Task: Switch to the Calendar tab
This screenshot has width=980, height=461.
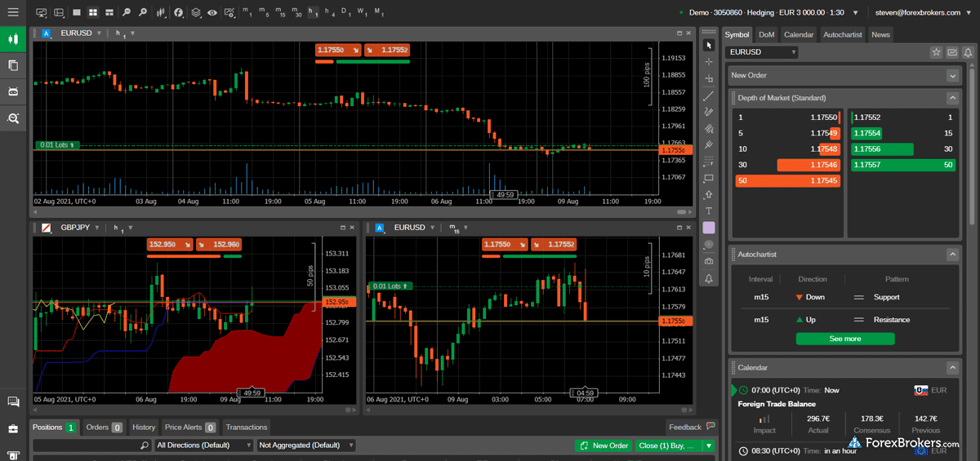Action: pyautogui.click(x=799, y=34)
